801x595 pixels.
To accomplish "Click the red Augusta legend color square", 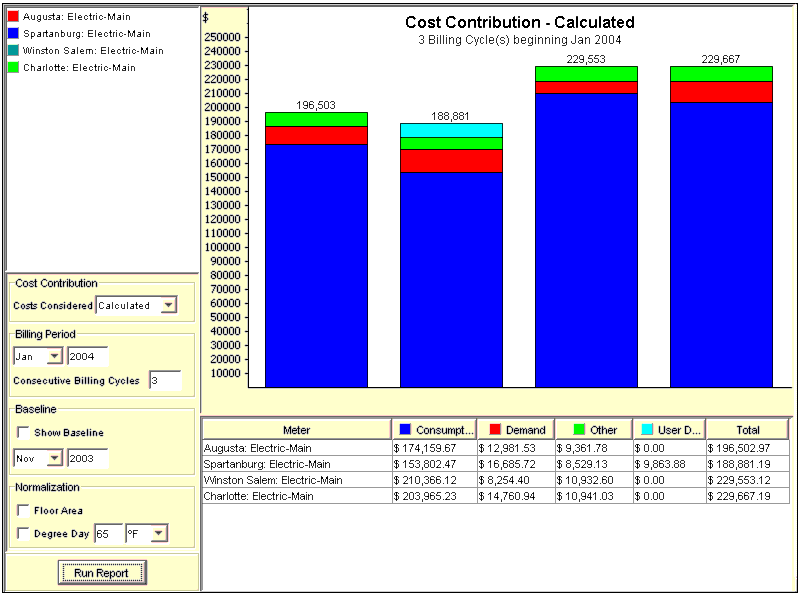I will [13, 17].
